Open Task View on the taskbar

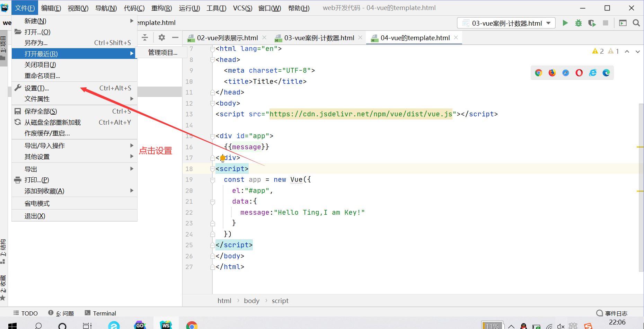click(87, 326)
